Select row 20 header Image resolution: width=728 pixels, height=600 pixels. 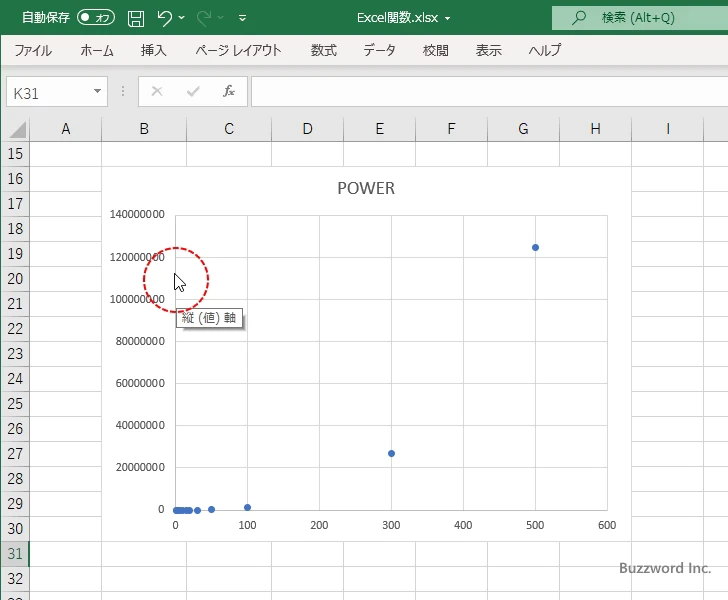[15, 279]
